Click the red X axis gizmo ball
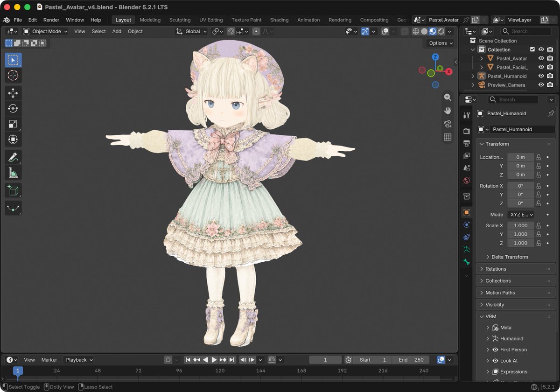Screen dimensions: 560x392 449,71
